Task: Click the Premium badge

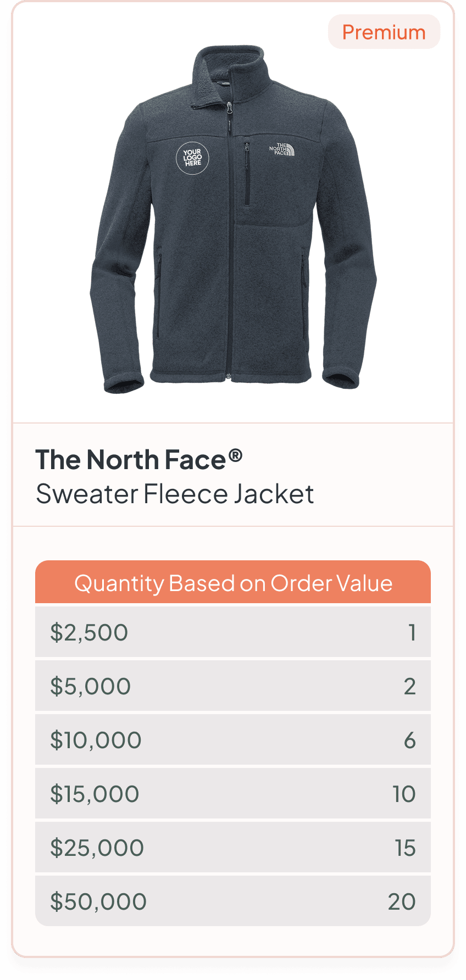Action: [x=384, y=32]
